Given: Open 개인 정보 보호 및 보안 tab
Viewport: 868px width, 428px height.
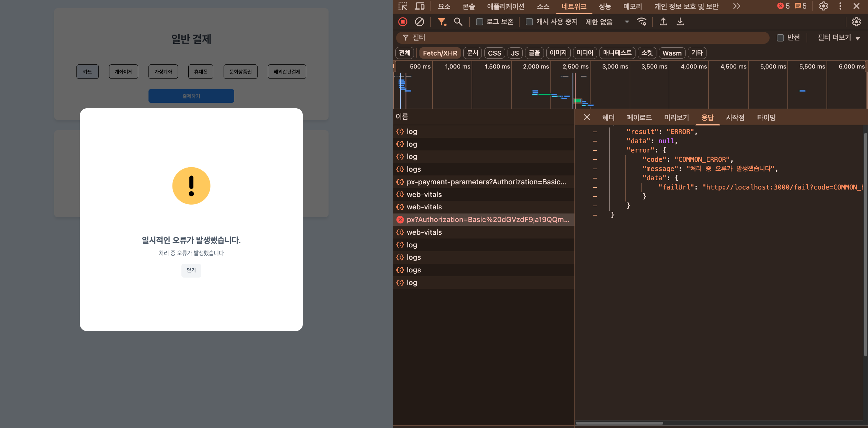Looking at the screenshot, I should (686, 6).
